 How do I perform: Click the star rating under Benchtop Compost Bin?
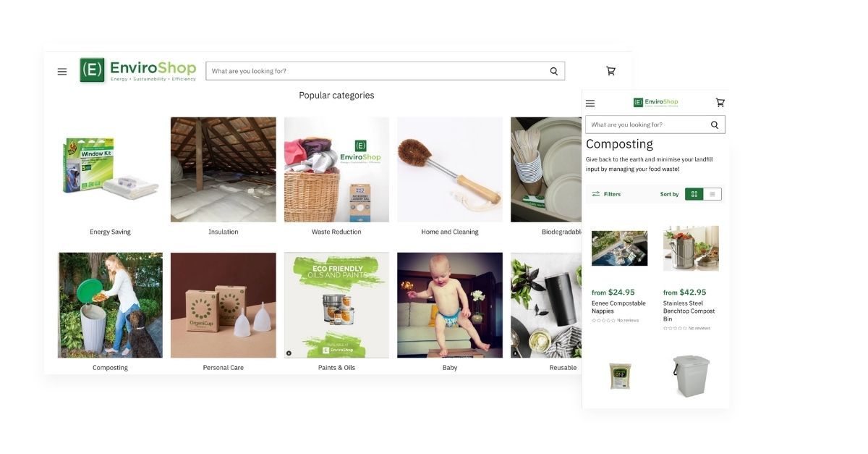click(675, 328)
